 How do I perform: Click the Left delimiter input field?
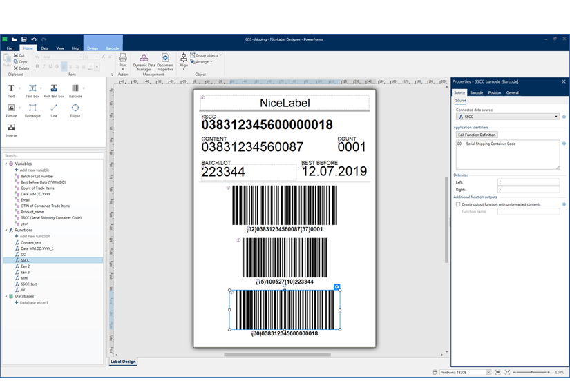tap(529, 182)
